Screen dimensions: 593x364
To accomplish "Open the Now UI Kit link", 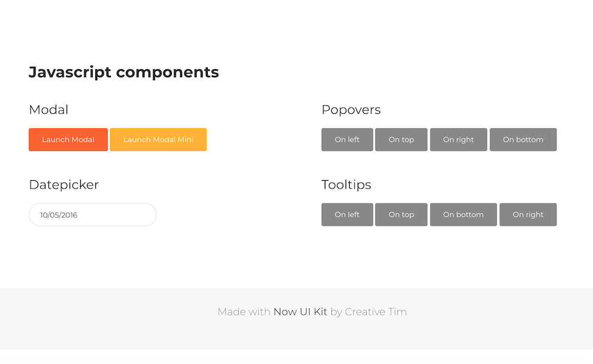I will click(x=300, y=311).
